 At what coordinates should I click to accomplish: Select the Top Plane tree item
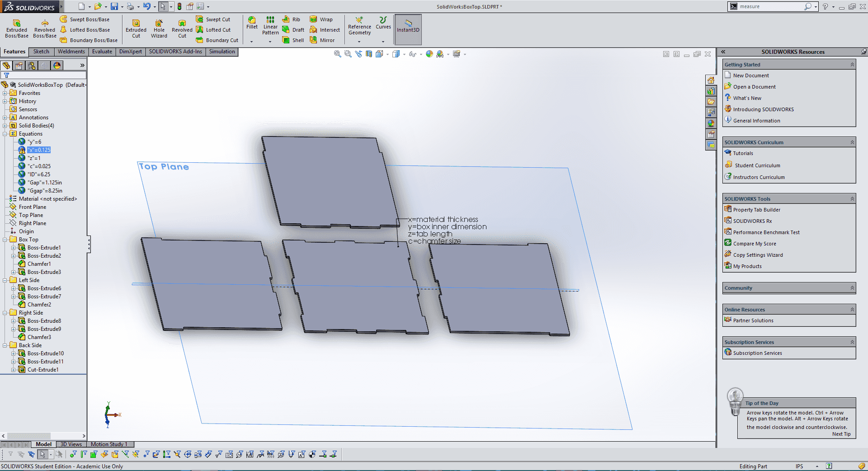tap(31, 215)
